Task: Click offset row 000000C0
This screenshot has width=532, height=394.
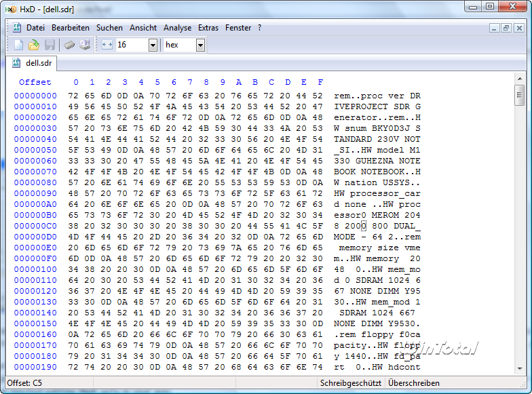Action: [x=35, y=226]
